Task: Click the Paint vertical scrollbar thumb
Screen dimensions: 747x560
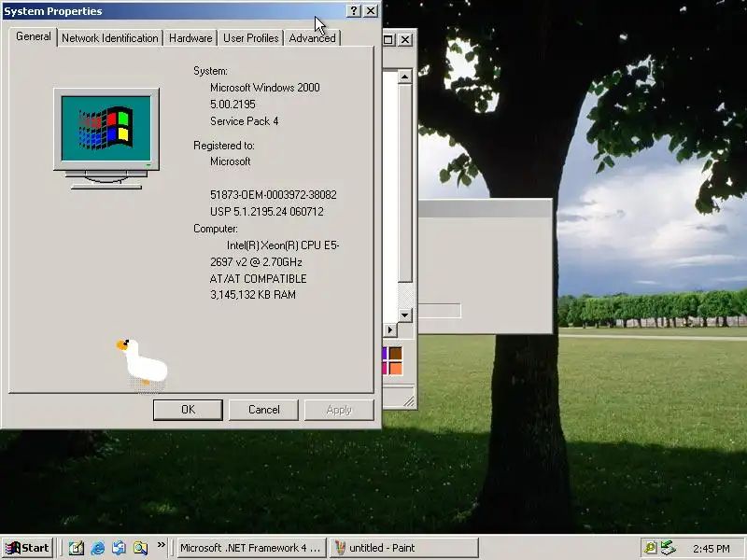Action: [405, 183]
